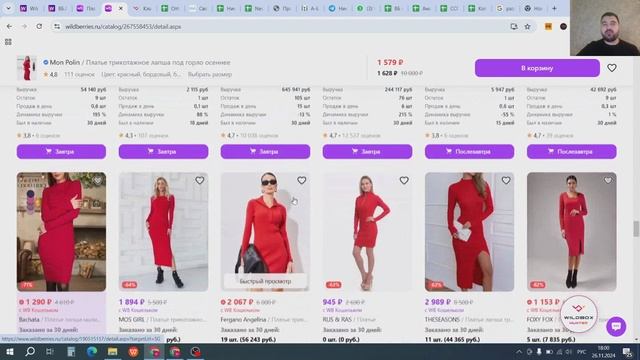Open the browser apps grid icon
640x360 pixels.
click(x=8, y=42)
